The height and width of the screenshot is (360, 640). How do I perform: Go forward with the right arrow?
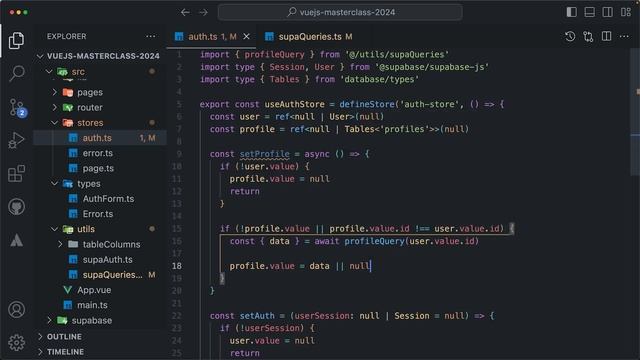point(203,12)
